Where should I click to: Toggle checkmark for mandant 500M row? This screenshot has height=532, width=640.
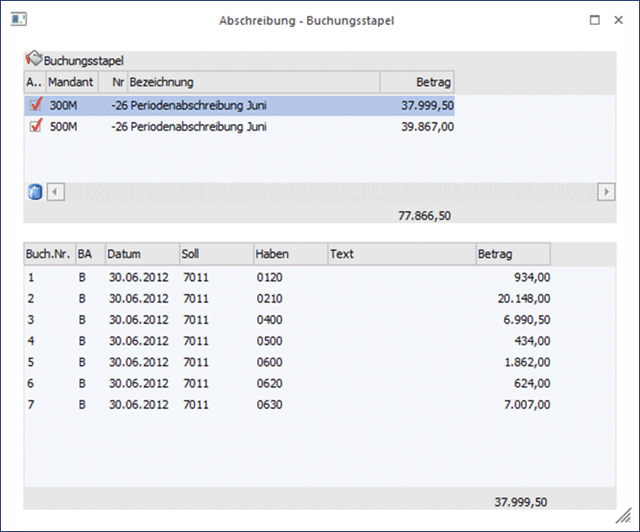click(x=36, y=126)
